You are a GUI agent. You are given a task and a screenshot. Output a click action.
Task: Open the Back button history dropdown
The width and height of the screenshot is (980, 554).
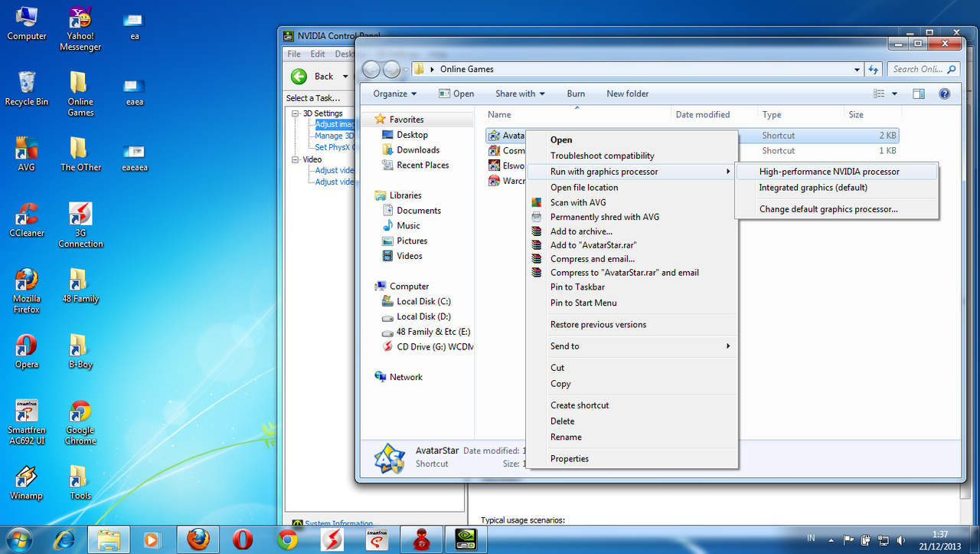click(345, 77)
